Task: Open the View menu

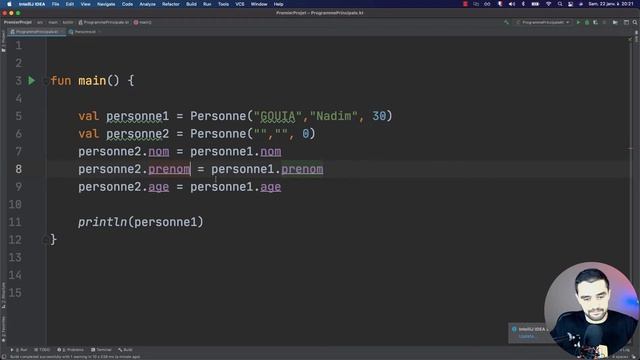Action: tap(85, 4)
